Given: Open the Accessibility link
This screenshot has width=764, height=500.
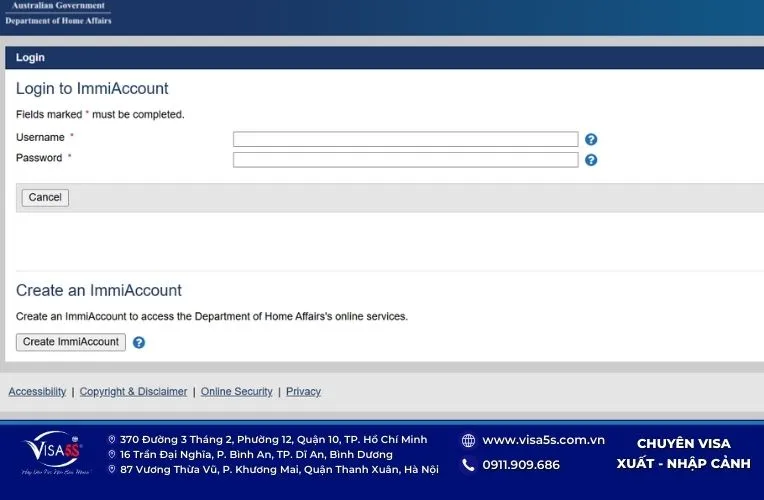Looking at the screenshot, I should coord(37,391).
